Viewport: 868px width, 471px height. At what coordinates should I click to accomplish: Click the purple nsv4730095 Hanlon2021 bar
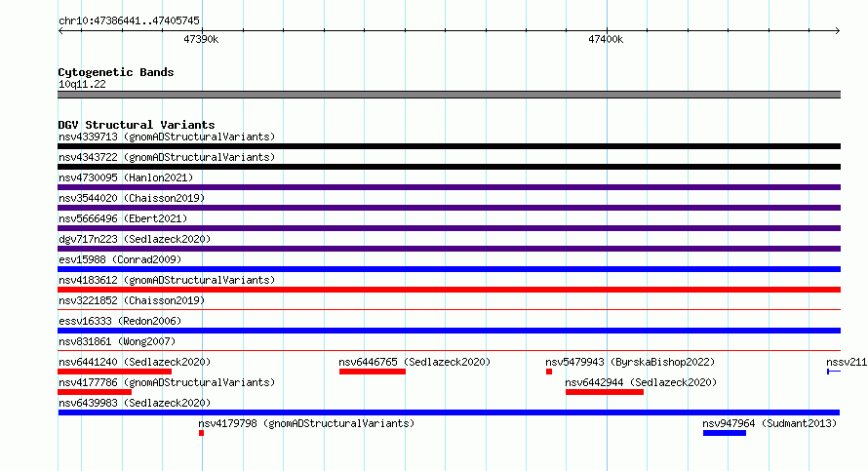(449, 187)
